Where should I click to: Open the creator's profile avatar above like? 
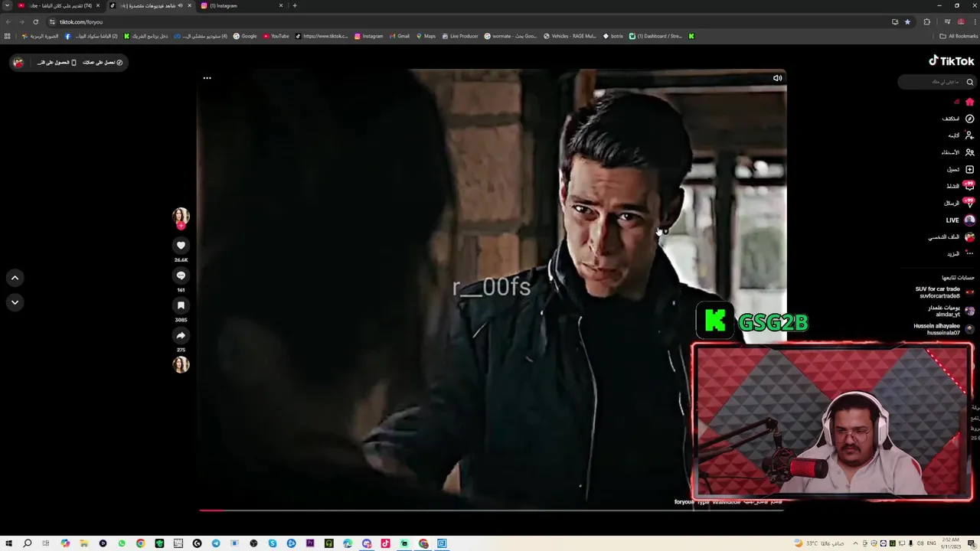pos(181,217)
